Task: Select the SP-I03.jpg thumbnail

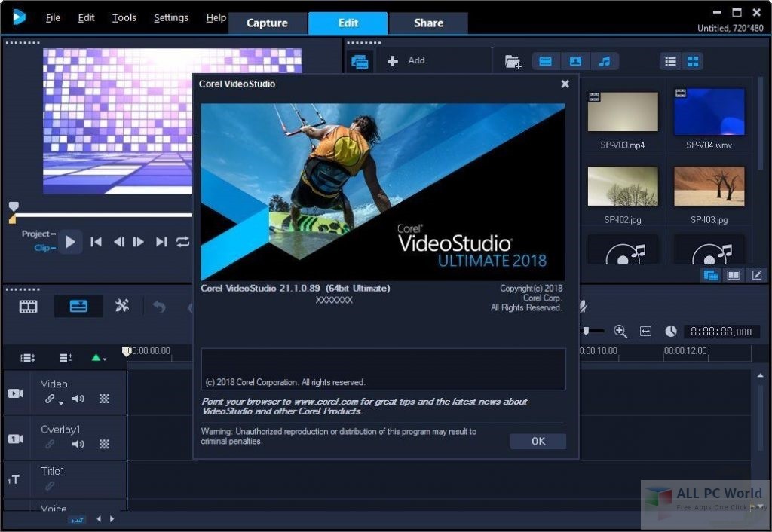Action: tap(709, 186)
